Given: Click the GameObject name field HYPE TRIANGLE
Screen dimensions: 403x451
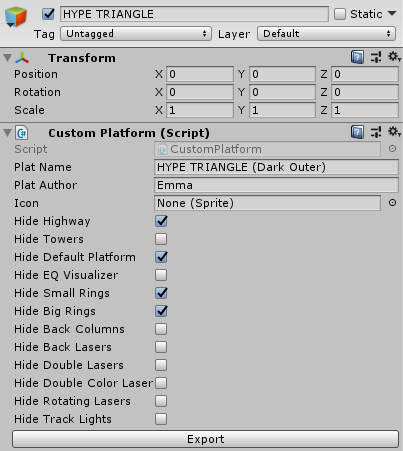Looking at the screenshot, I should click(x=194, y=14).
